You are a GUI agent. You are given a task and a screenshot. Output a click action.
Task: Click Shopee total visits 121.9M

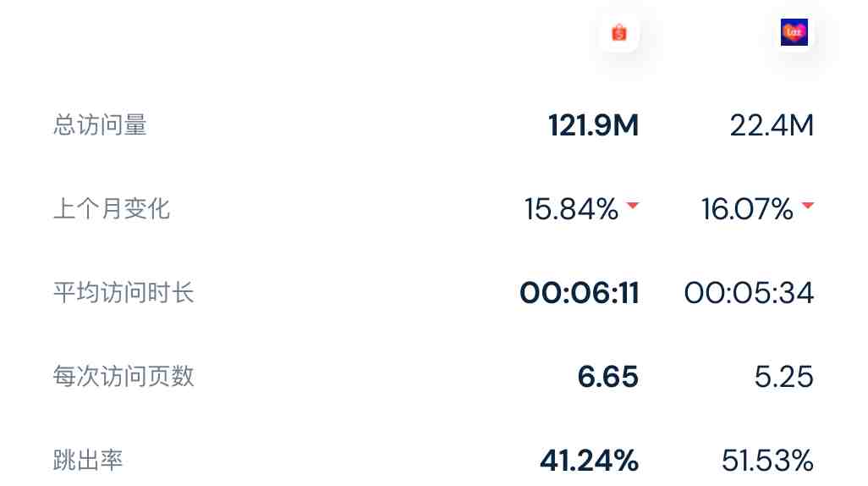(593, 125)
